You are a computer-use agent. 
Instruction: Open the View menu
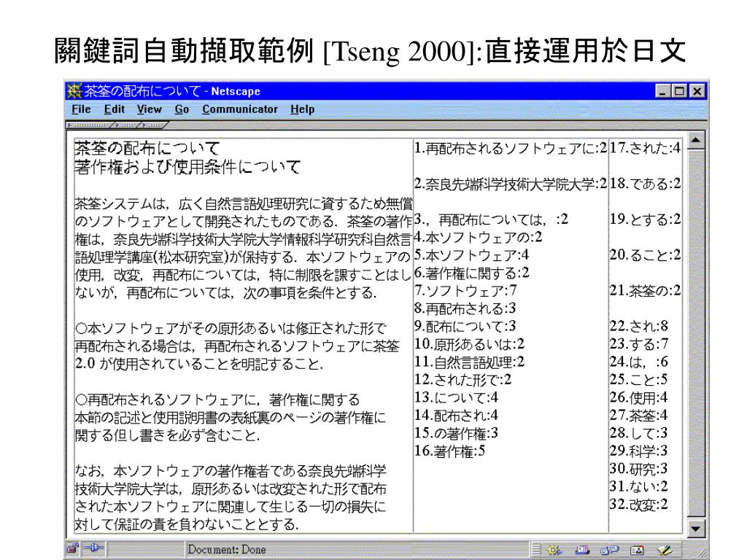(x=149, y=109)
